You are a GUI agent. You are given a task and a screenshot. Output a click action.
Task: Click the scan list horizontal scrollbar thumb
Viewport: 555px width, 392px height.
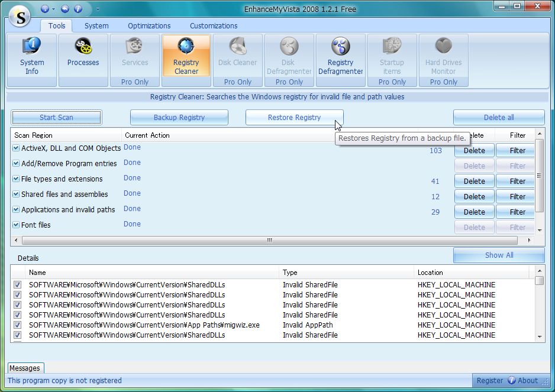(x=270, y=240)
